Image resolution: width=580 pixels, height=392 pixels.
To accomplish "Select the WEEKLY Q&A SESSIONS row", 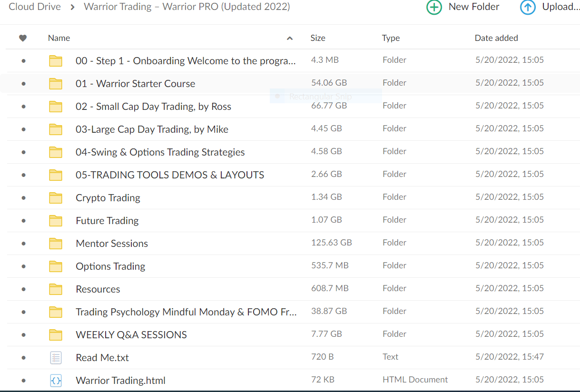I will [131, 334].
